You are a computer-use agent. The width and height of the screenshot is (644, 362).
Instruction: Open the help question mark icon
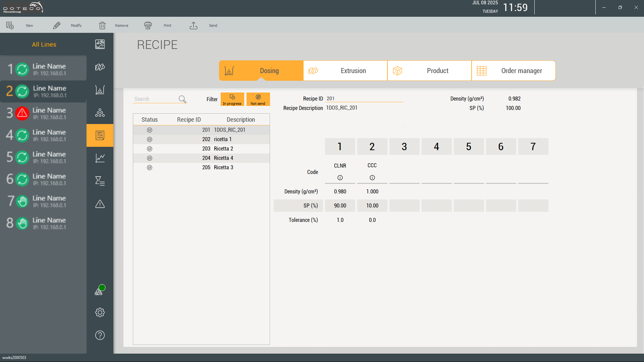click(100, 335)
